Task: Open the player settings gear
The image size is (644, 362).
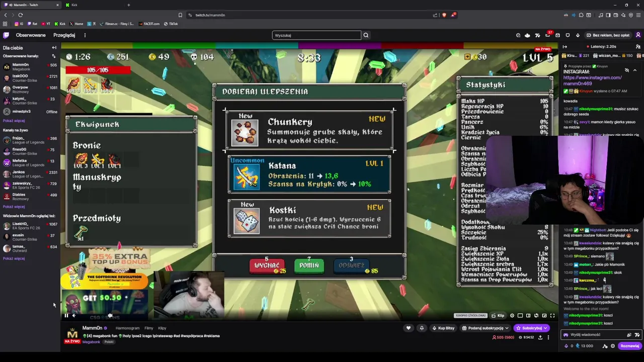Action: click(x=512, y=316)
